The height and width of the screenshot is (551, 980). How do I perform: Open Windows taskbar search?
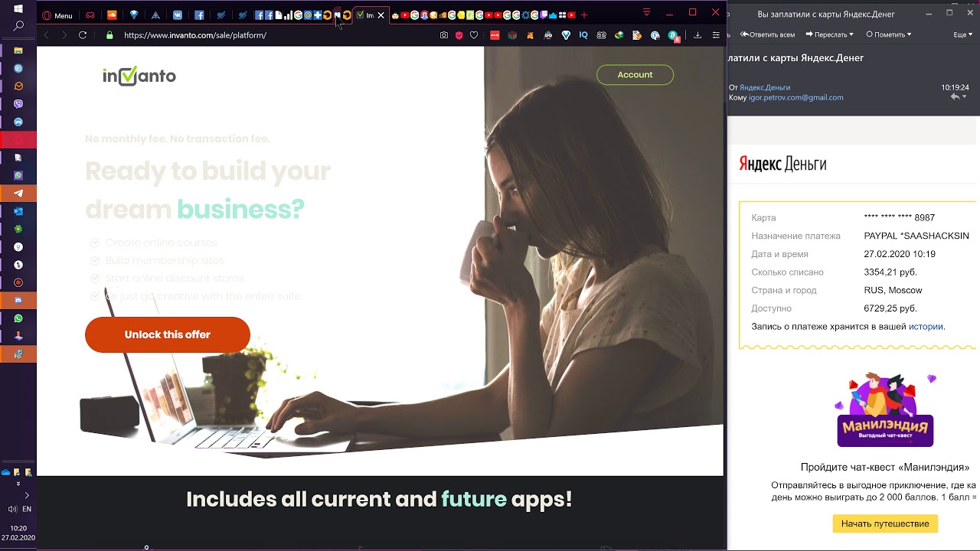tap(18, 26)
